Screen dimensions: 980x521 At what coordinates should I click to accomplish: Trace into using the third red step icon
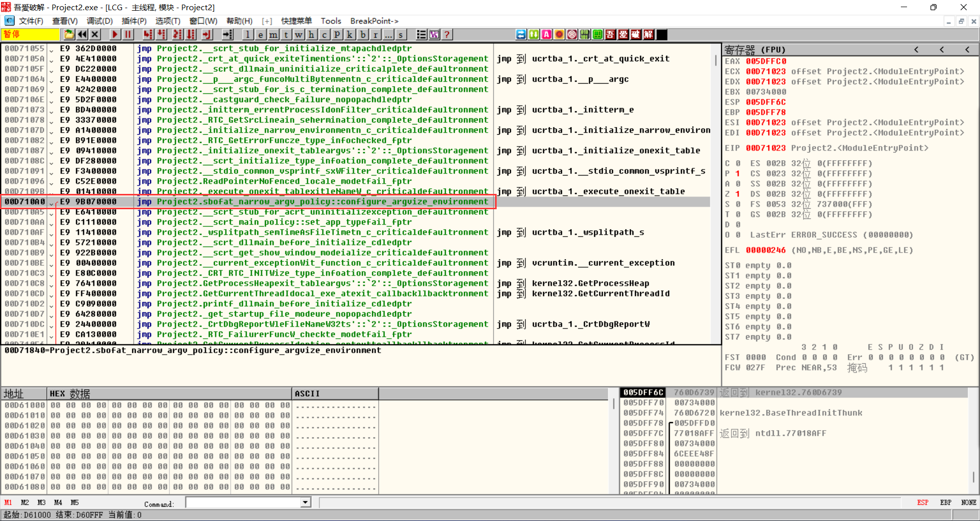[178, 34]
